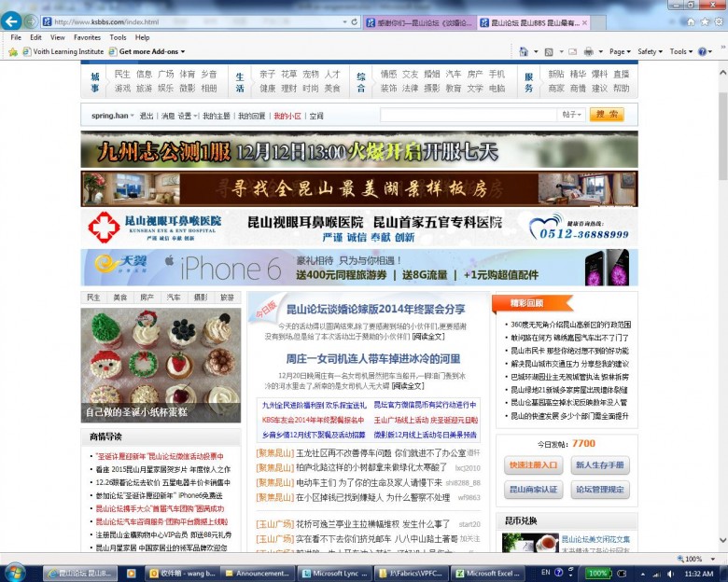The height and width of the screenshot is (582, 728).
Task: Open address bar autocomplete dropdown arrow
Action: pos(344,21)
